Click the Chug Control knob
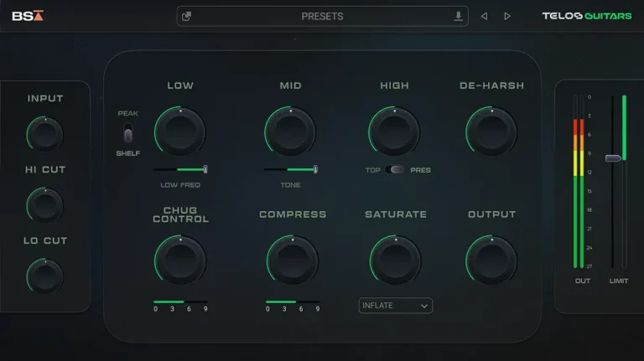 tap(180, 260)
